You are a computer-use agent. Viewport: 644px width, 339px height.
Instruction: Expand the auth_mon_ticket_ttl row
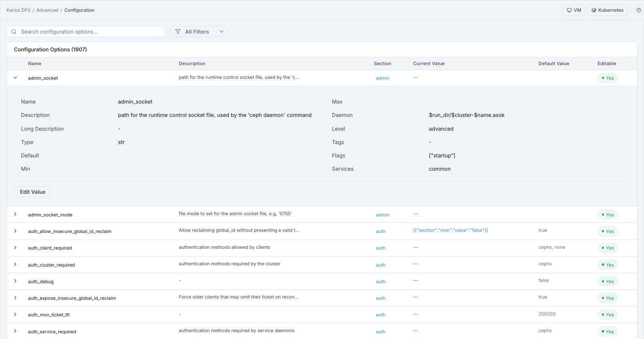[x=15, y=314]
